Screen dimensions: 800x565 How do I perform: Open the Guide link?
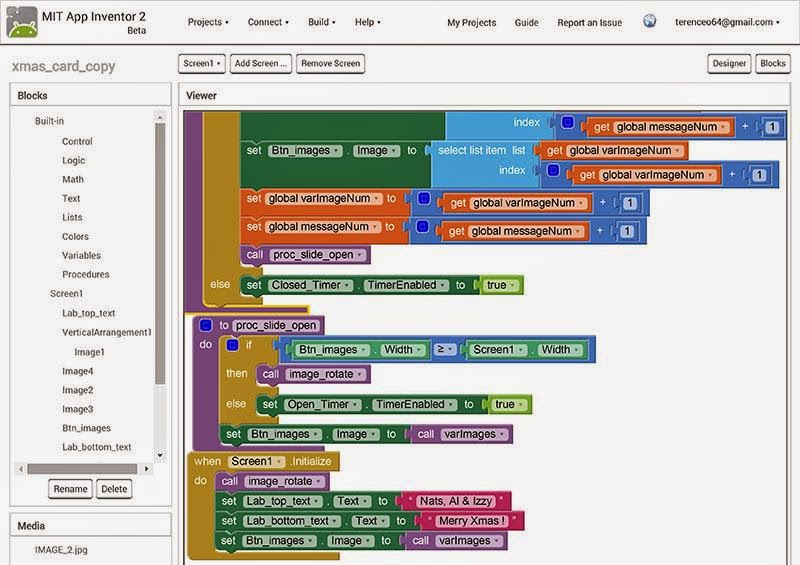526,22
